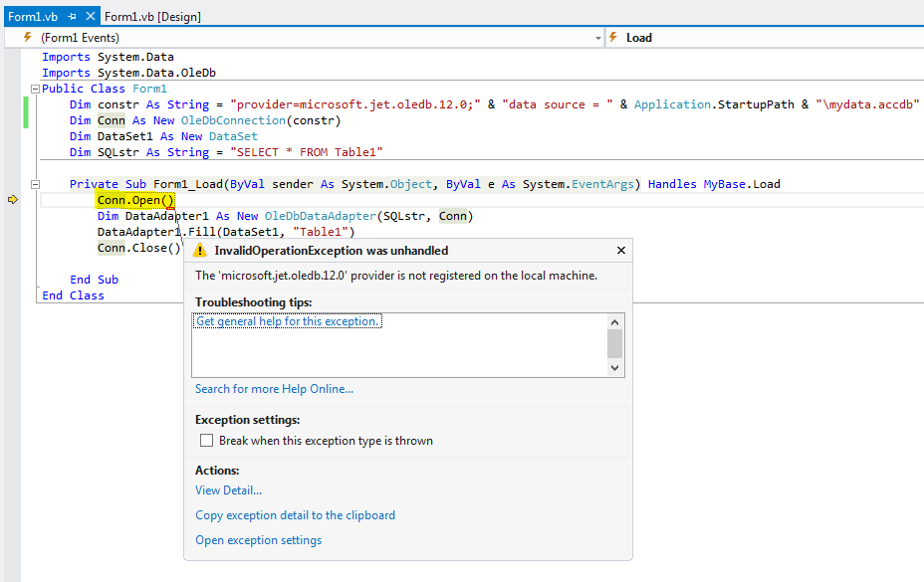Click the yellow execution arrow in the margin
This screenshot has width=924, height=582.
(13, 200)
